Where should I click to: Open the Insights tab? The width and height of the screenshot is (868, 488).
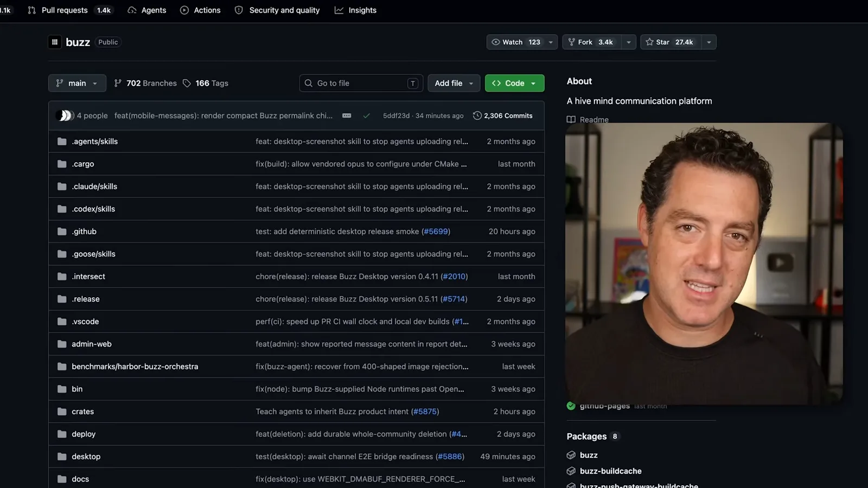coord(355,10)
